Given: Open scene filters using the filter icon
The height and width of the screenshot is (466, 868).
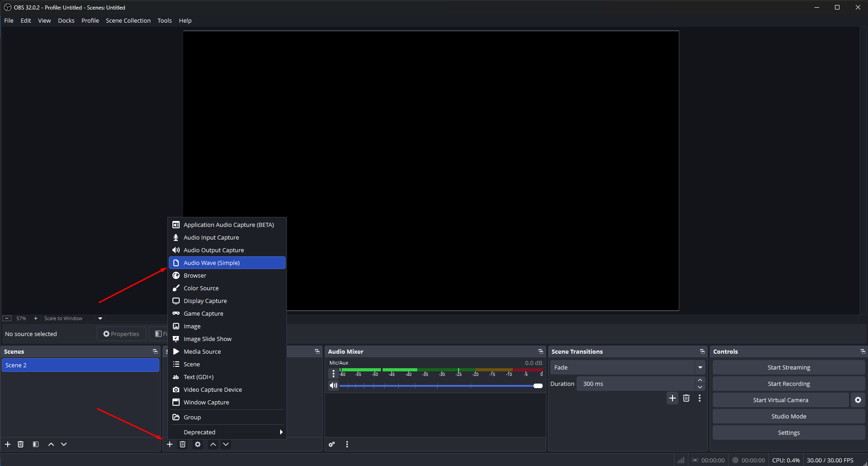Looking at the screenshot, I should (x=36, y=444).
